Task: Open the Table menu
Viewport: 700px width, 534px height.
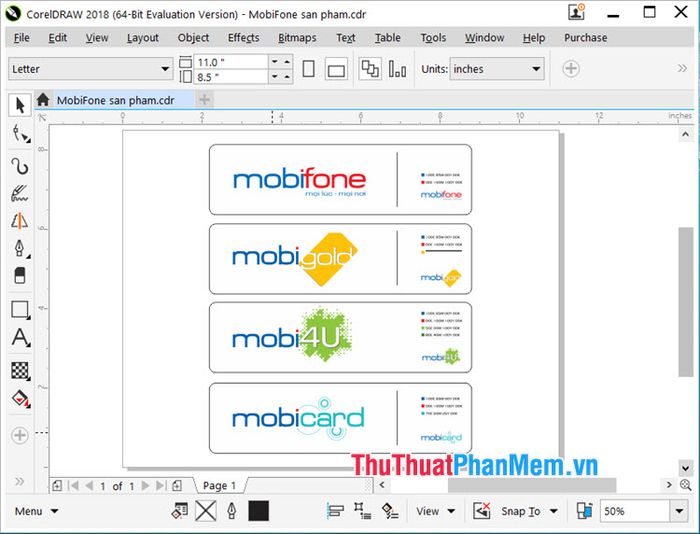Action: click(388, 38)
